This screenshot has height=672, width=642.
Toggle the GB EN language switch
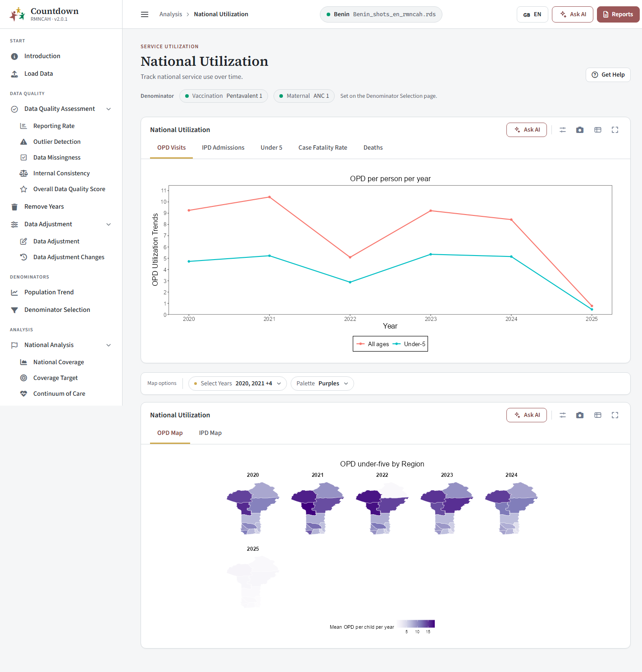click(x=533, y=14)
